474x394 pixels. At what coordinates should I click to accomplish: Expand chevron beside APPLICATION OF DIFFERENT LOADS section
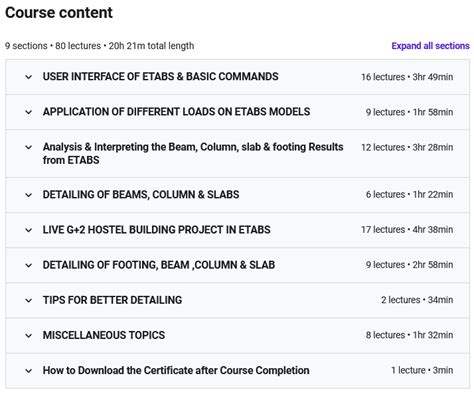click(x=29, y=112)
